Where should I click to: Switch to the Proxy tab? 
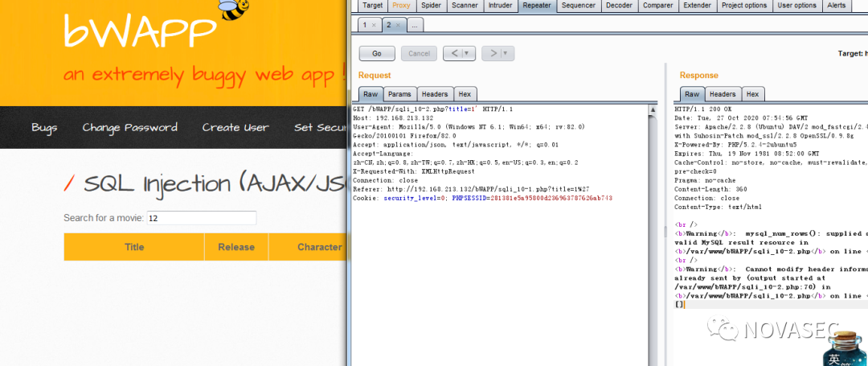401,6
